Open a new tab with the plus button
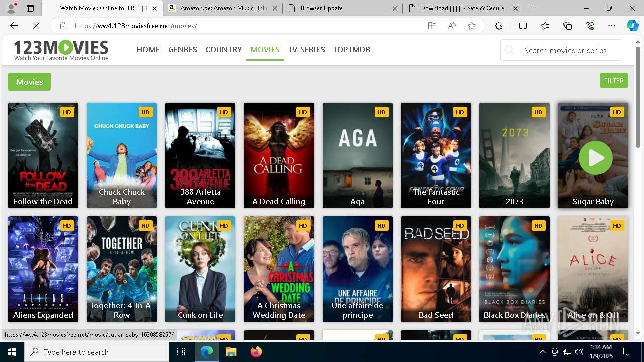This screenshot has width=644, height=362. click(532, 8)
